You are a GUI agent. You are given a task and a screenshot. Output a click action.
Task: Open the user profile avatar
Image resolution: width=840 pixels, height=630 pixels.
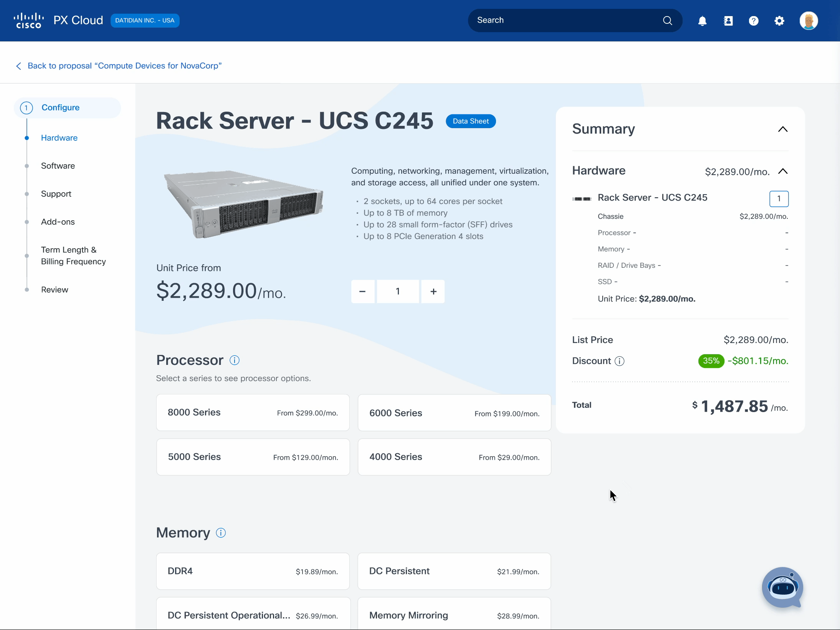809,21
